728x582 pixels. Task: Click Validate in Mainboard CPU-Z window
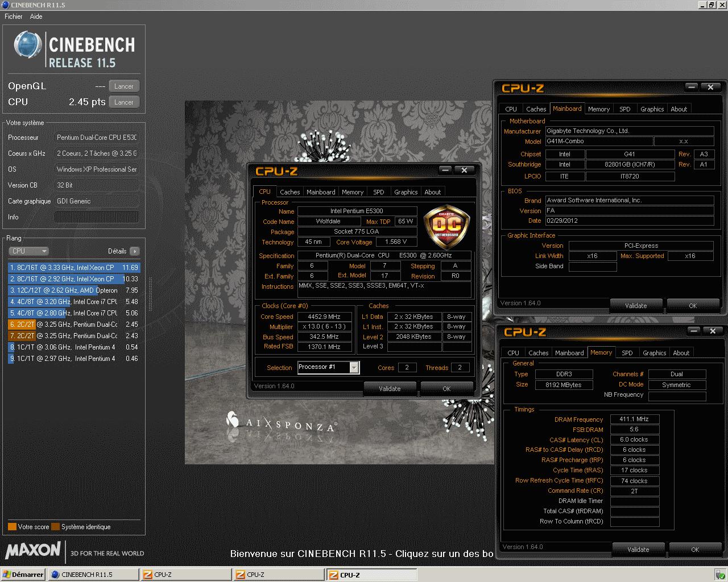coord(636,306)
